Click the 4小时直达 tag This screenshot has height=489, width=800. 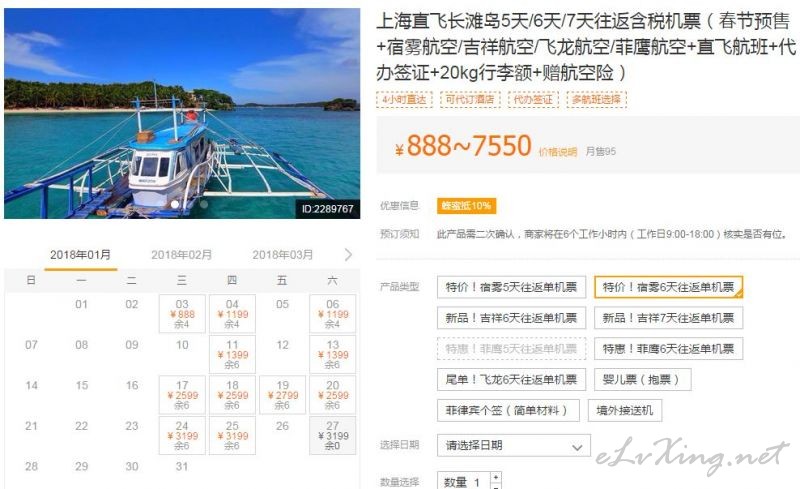(404, 100)
